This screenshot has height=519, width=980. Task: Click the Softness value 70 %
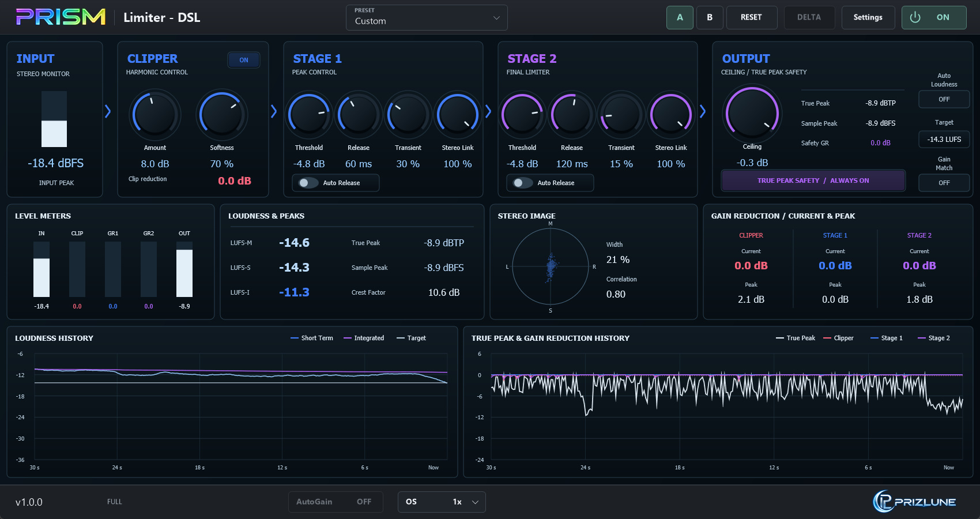pyautogui.click(x=222, y=164)
